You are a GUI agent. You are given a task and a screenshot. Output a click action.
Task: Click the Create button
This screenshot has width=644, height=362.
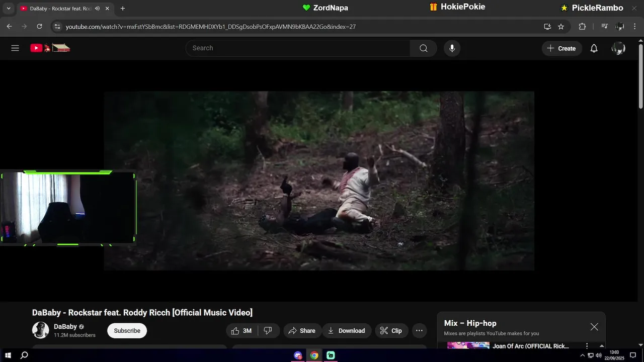coord(561,48)
